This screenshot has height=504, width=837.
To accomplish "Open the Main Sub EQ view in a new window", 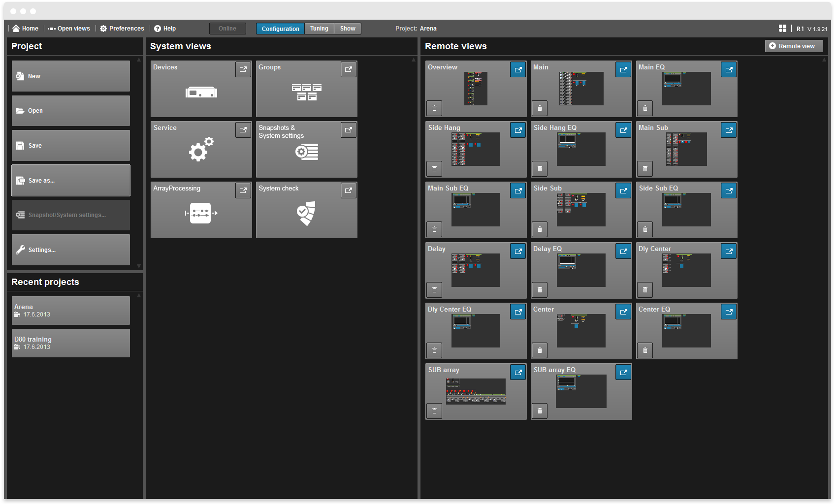I will (518, 190).
